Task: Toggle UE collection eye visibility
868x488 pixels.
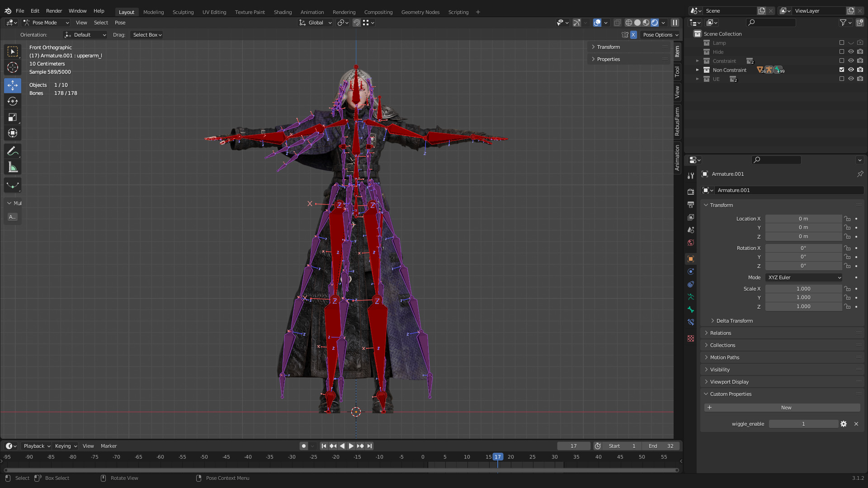Action: click(x=851, y=79)
